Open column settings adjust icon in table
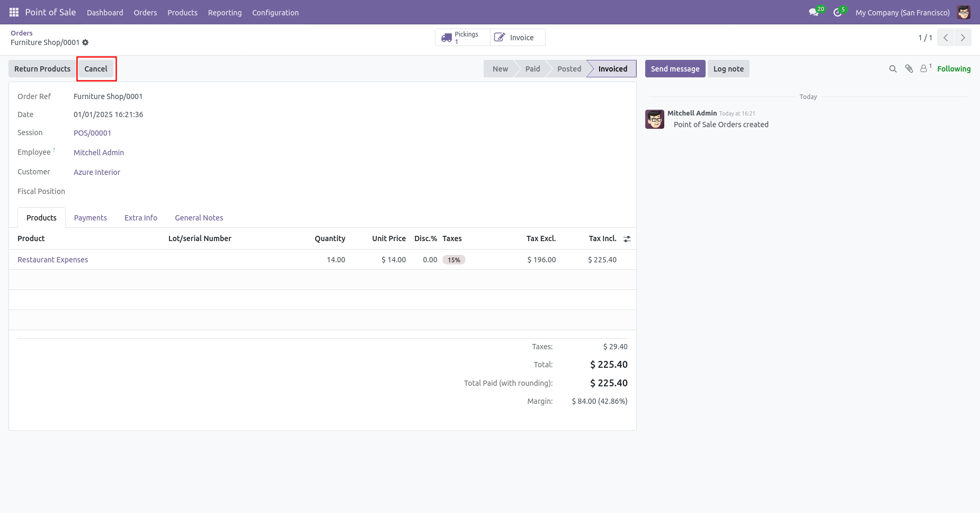Screen dimensions: 980x513 627,239
